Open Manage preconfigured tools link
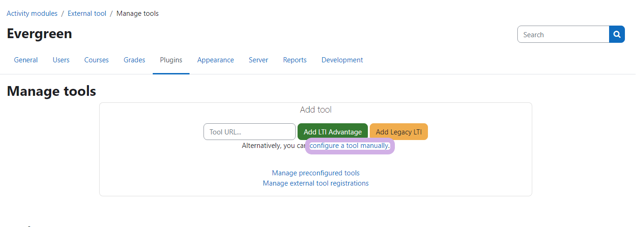The width and height of the screenshot is (644, 227). (316, 173)
